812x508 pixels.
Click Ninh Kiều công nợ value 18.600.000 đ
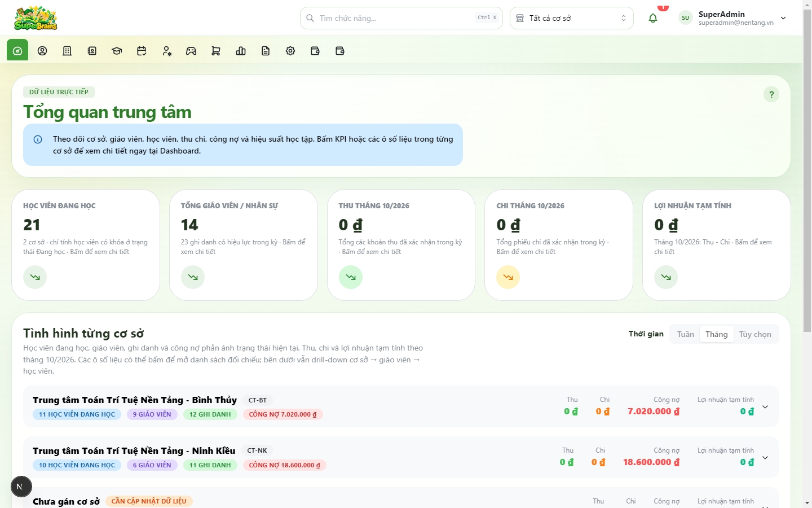tap(651, 462)
